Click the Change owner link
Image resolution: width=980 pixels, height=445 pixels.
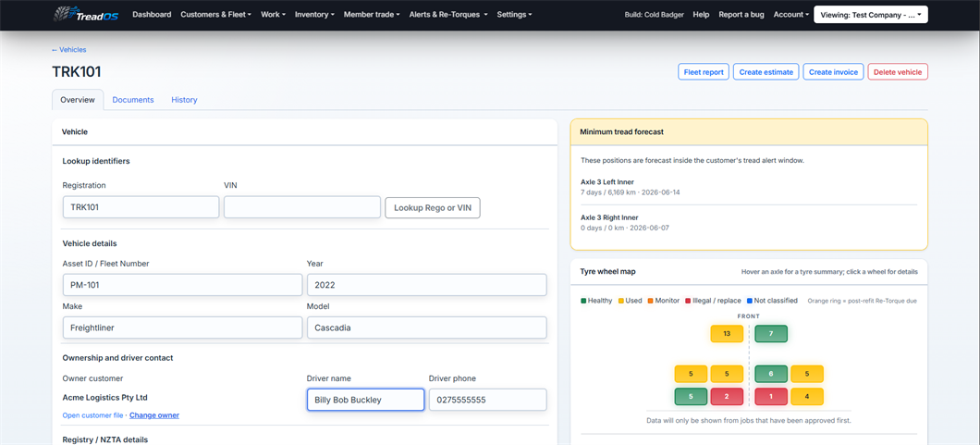(154, 415)
